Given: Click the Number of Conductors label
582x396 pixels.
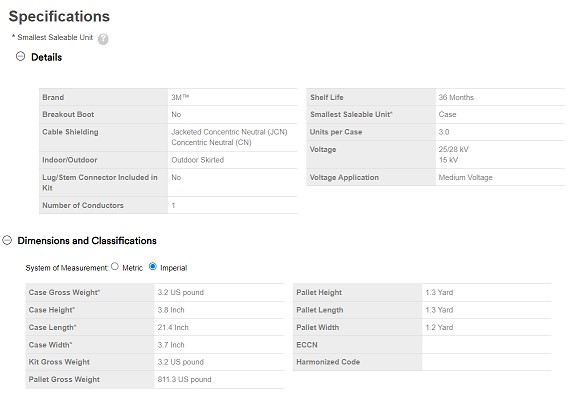Looking at the screenshot, I should pyautogui.click(x=83, y=205).
